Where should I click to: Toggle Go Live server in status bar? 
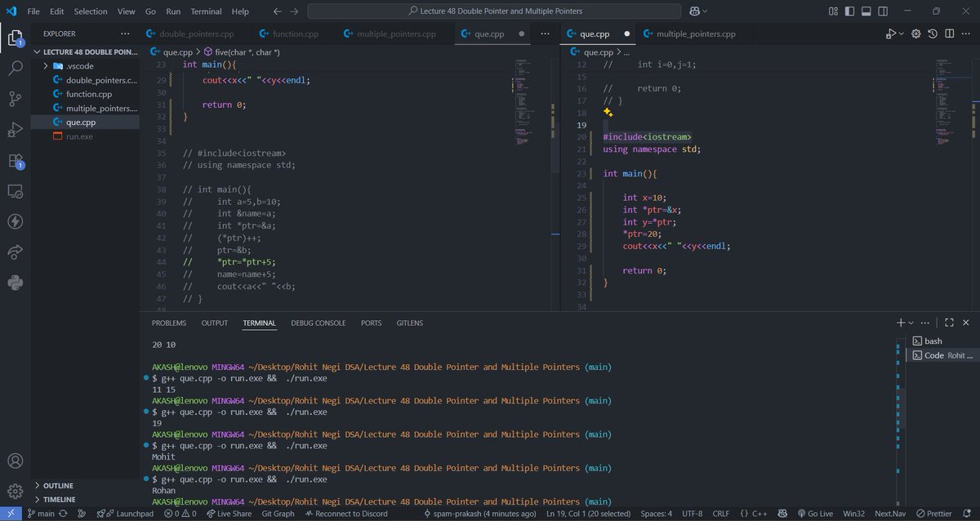coord(814,514)
